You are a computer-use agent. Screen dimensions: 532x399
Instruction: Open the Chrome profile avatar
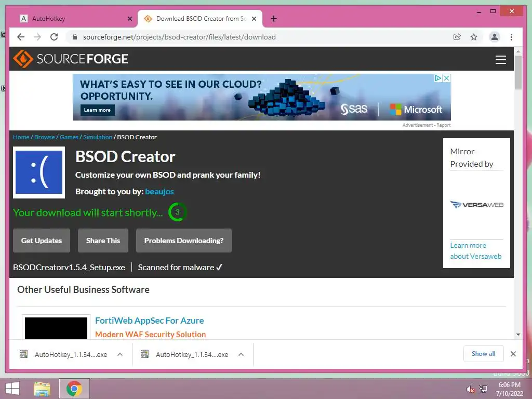(x=495, y=37)
